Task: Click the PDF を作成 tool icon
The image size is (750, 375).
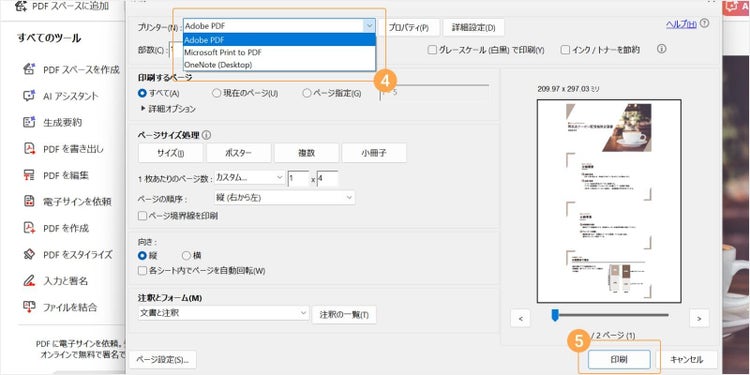Action: (29, 228)
